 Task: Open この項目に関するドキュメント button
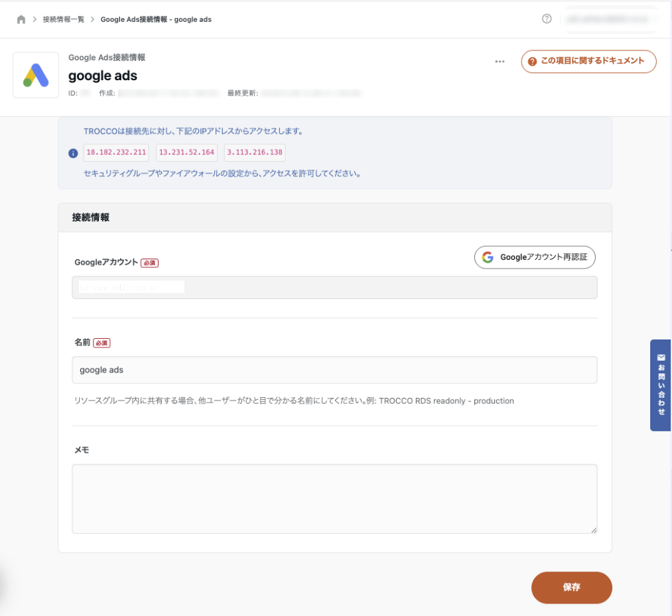(x=588, y=61)
